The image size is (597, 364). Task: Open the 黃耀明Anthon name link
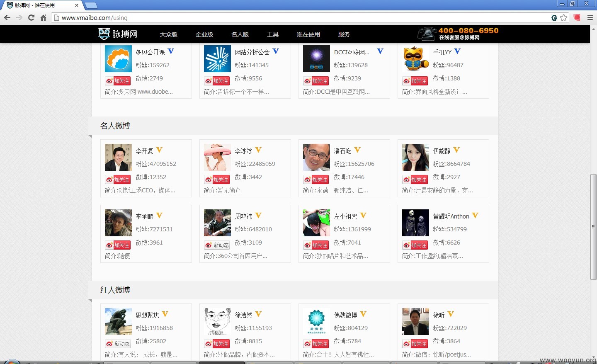(x=451, y=216)
